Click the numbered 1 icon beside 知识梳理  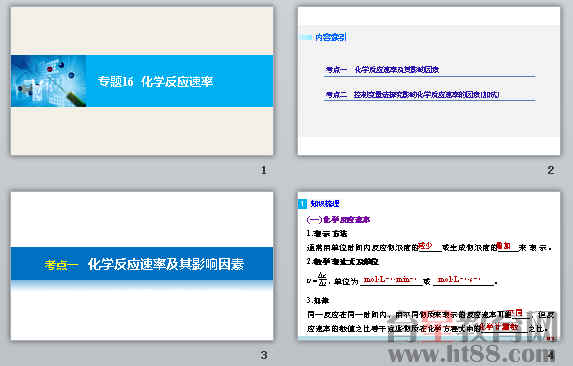pyautogui.click(x=303, y=204)
